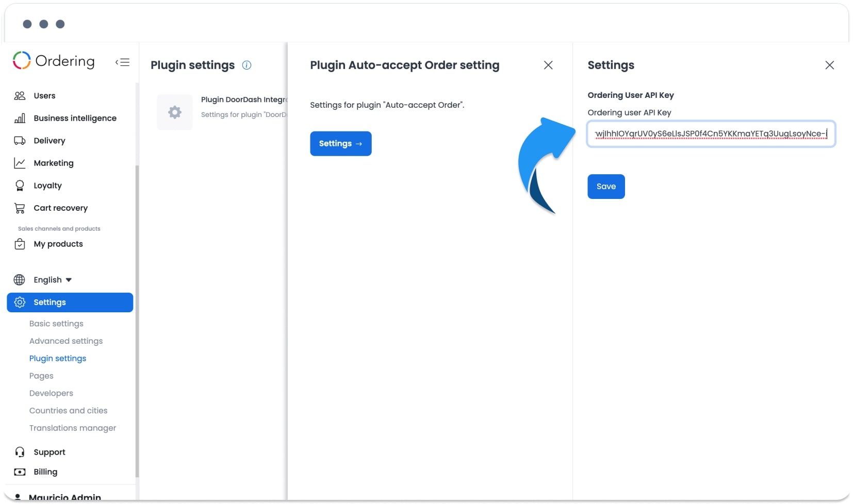Click the Support headset icon
The image size is (854, 504).
coord(20,452)
